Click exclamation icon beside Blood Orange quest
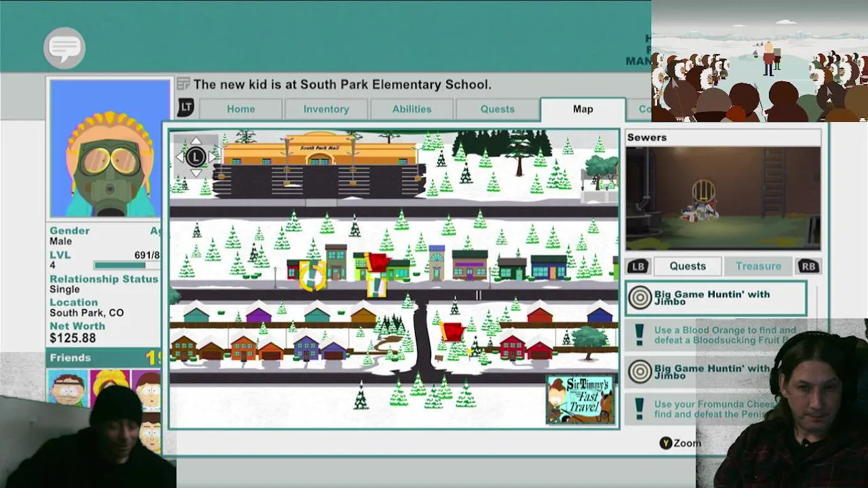This screenshot has height=488, width=868. click(639, 335)
